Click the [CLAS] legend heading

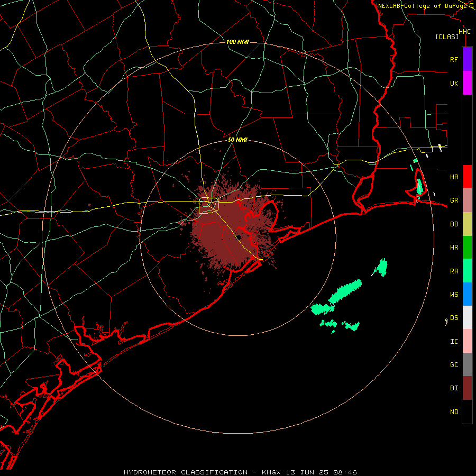(x=447, y=36)
